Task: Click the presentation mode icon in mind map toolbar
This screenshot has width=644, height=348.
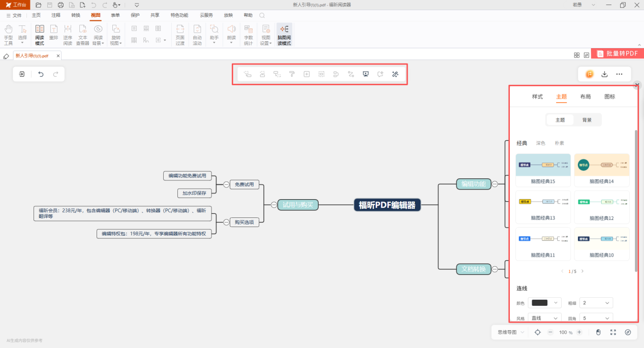Action: coord(365,74)
